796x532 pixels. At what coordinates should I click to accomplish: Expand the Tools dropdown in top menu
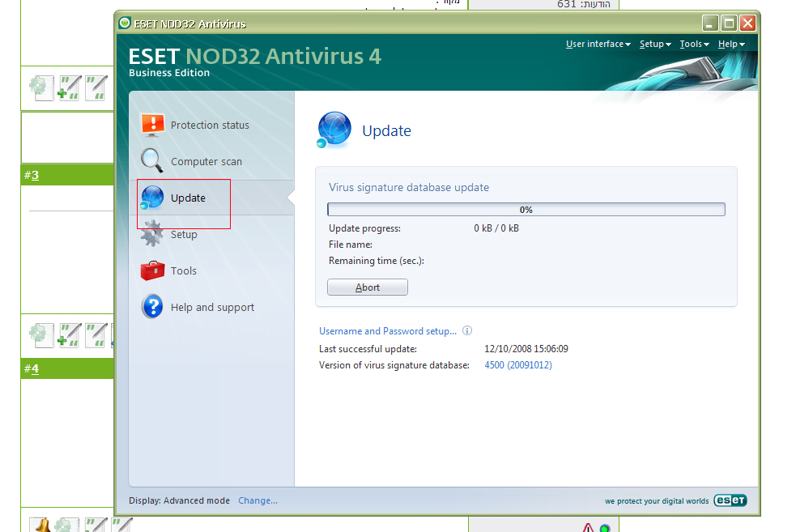click(694, 45)
